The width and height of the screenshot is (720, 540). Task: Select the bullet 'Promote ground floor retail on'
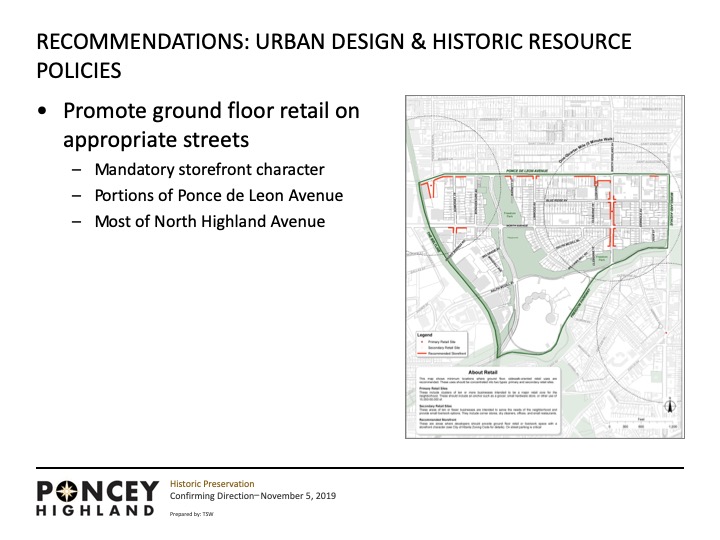[x=211, y=111]
